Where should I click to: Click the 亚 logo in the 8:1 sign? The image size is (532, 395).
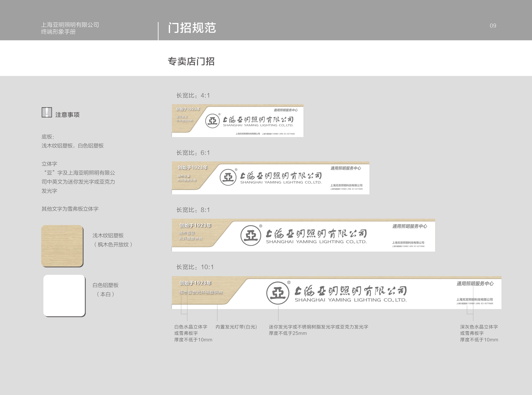[x=251, y=236]
